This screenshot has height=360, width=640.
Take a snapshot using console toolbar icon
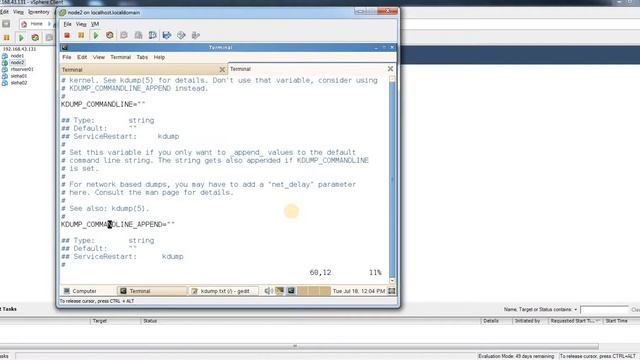pos(124,36)
